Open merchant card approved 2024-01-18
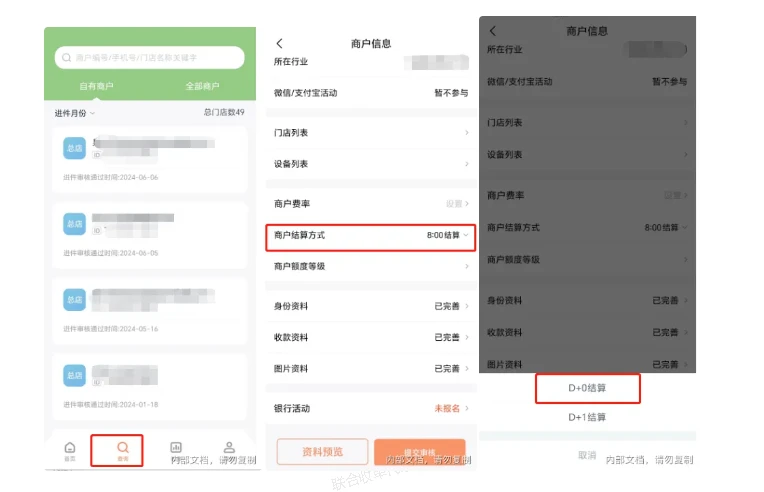 150,387
